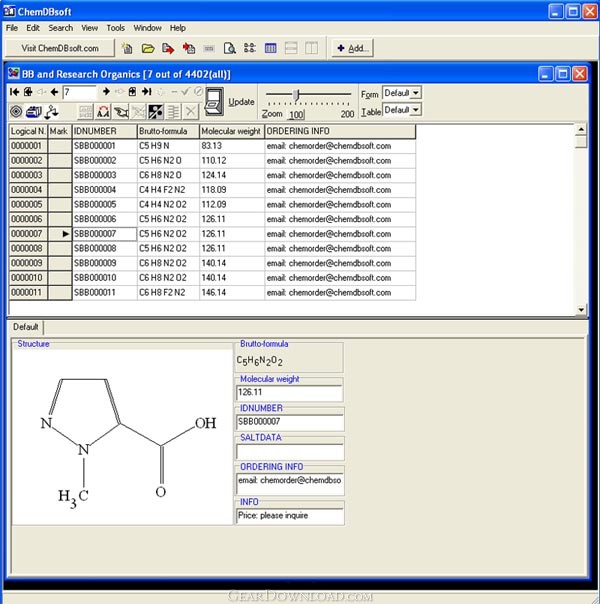The image size is (600, 604).
Task: Click the Add... button
Action: tap(352, 48)
